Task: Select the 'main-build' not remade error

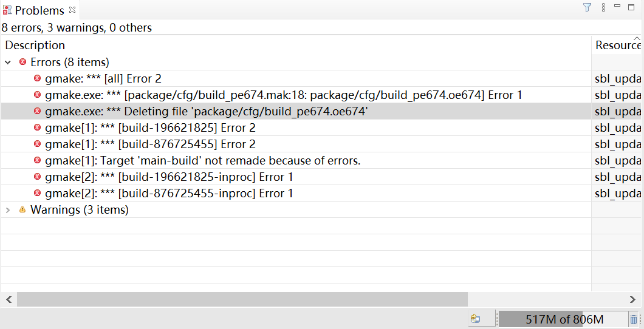Action: pyautogui.click(x=296, y=160)
